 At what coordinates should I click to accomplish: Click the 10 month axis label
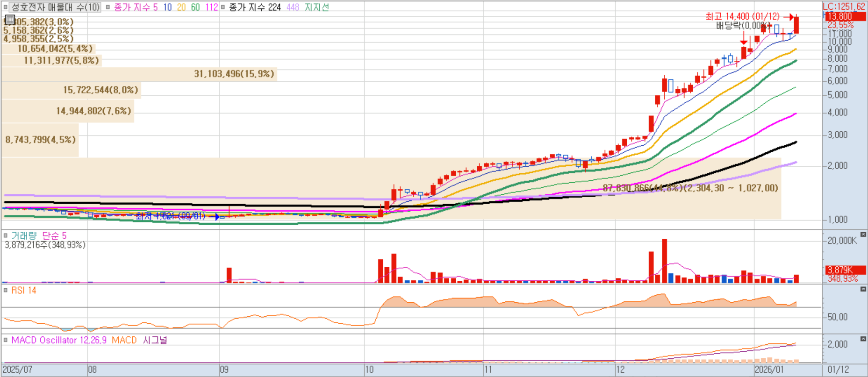369,370
